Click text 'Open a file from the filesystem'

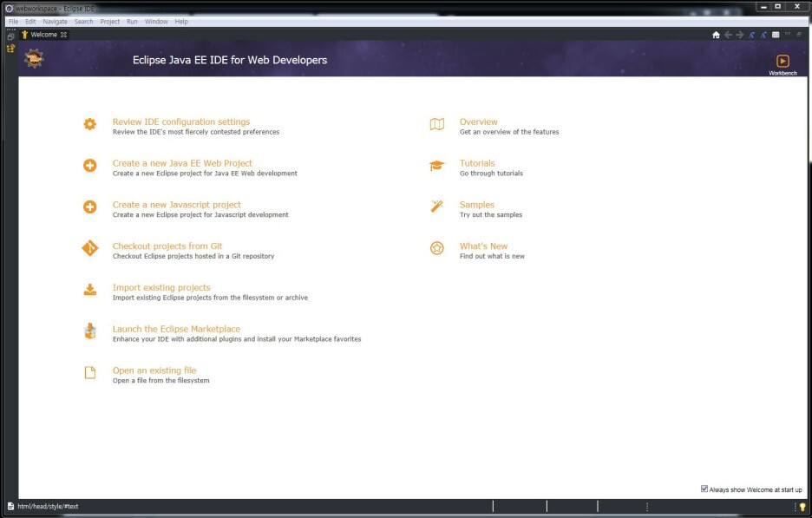161,381
